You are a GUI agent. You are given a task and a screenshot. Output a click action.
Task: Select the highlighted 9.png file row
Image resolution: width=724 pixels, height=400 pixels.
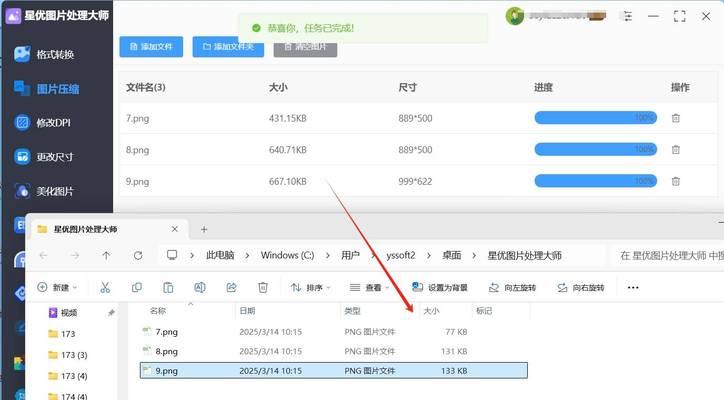[333, 370]
